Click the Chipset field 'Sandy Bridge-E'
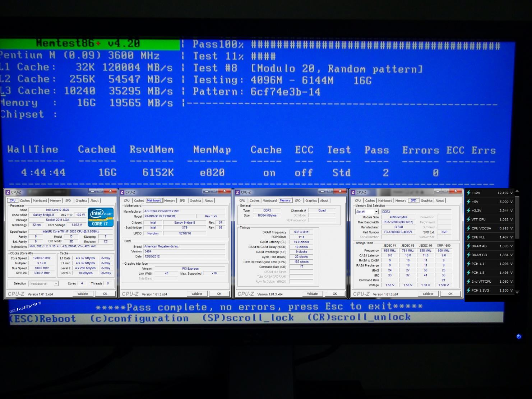 (185, 223)
